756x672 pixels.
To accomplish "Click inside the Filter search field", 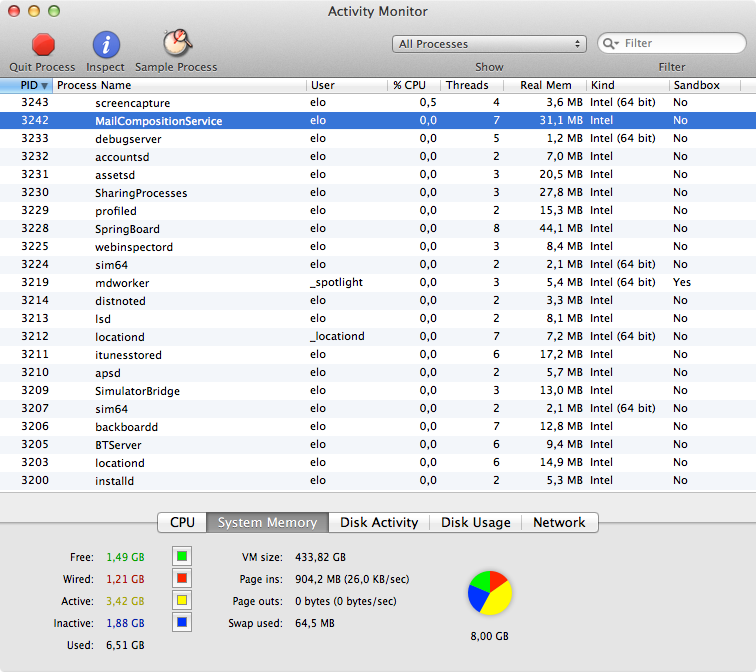I will point(680,44).
